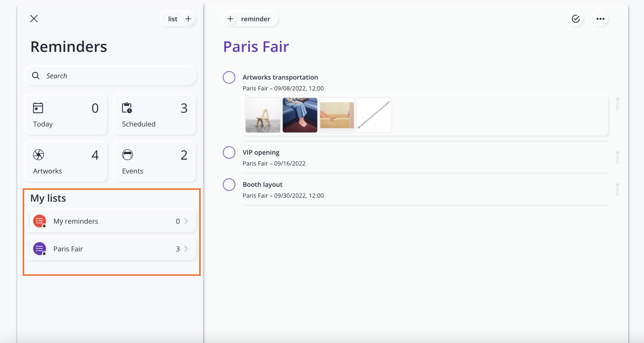This screenshot has height=343, width=644.
Task: Click the VIP opening reminder title
Action: [x=261, y=152]
